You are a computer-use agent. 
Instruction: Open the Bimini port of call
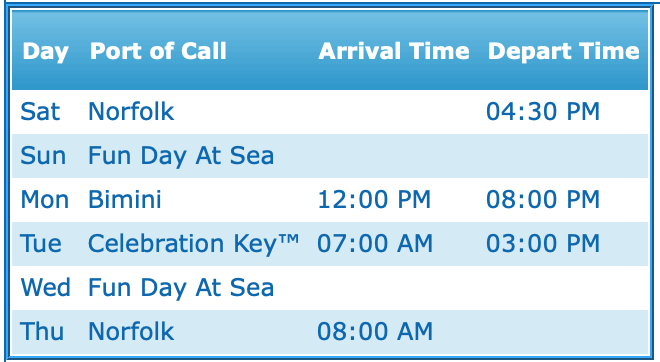pos(125,199)
